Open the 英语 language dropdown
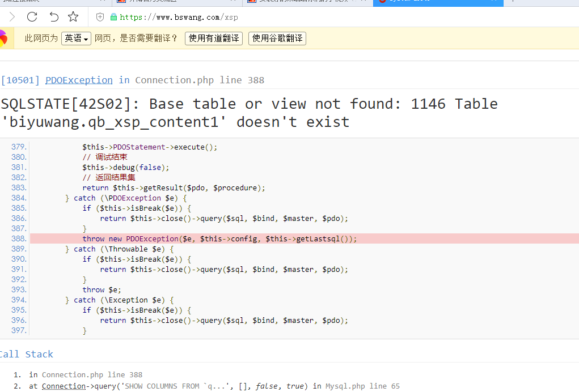This screenshot has height=392, width=579. (76, 39)
